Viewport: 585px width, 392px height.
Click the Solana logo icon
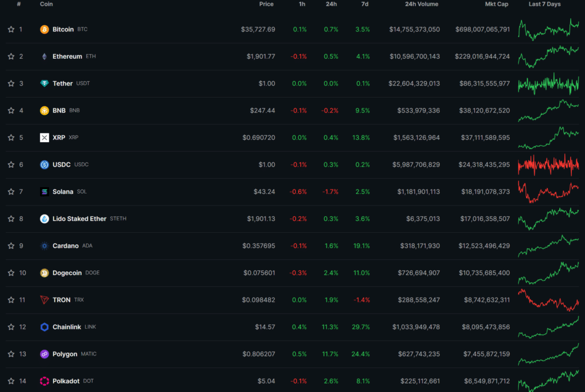[45, 192]
